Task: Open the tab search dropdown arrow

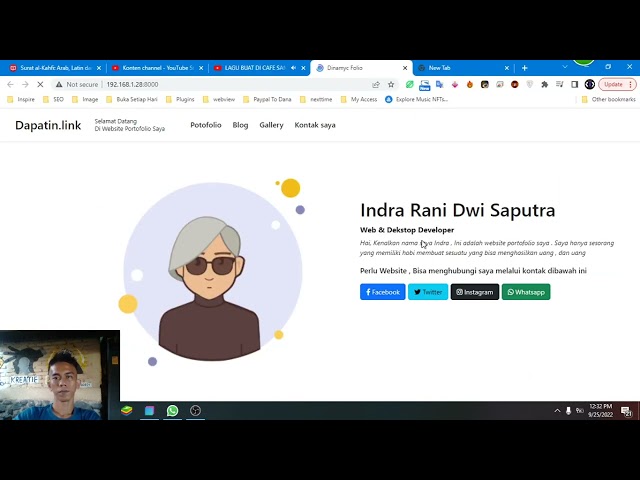Action: pos(565,67)
